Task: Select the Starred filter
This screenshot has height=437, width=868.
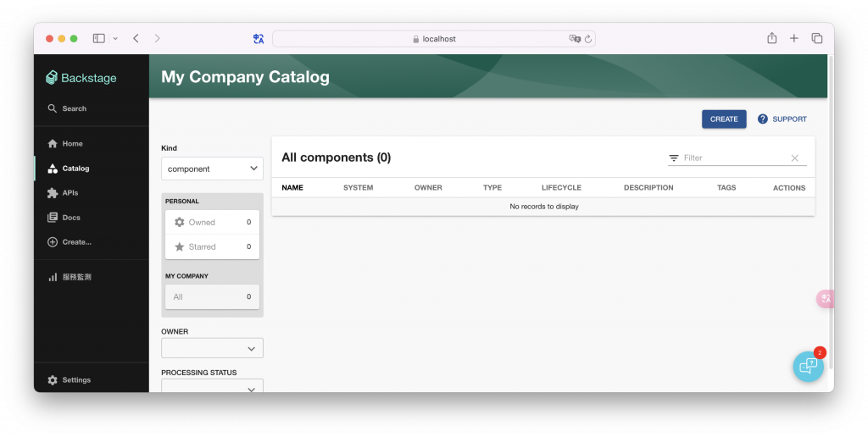Action: (x=212, y=246)
